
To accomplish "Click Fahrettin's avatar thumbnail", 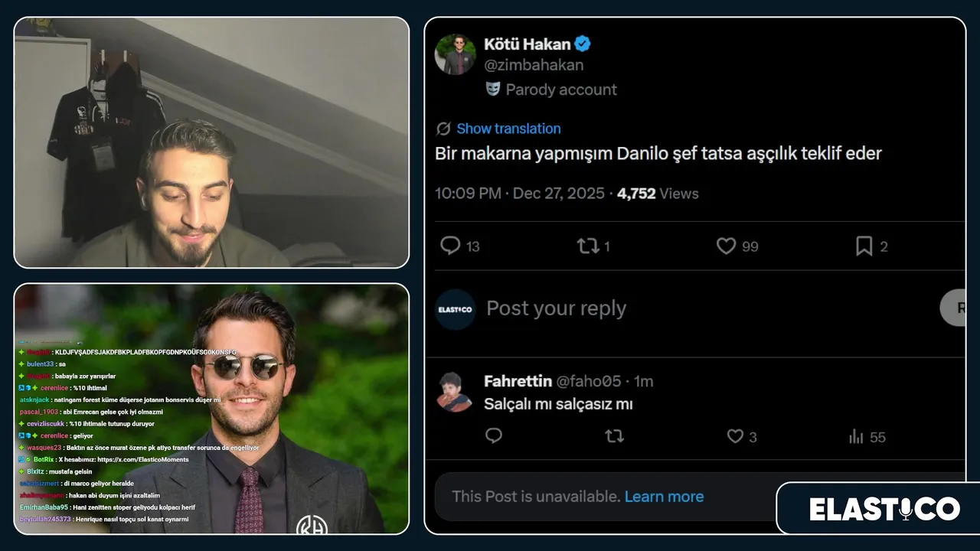I will [x=455, y=392].
